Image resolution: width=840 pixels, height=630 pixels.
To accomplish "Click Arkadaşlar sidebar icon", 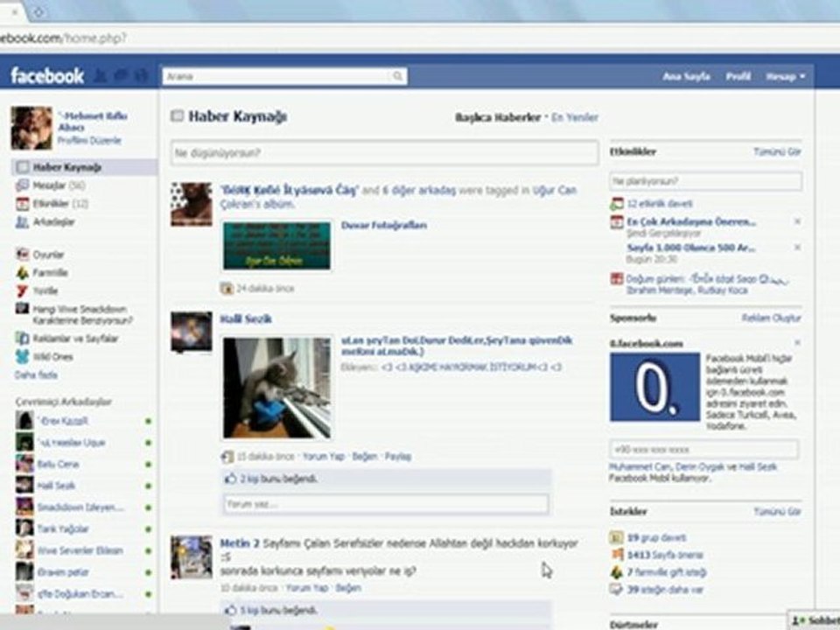I will (x=23, y=221).
